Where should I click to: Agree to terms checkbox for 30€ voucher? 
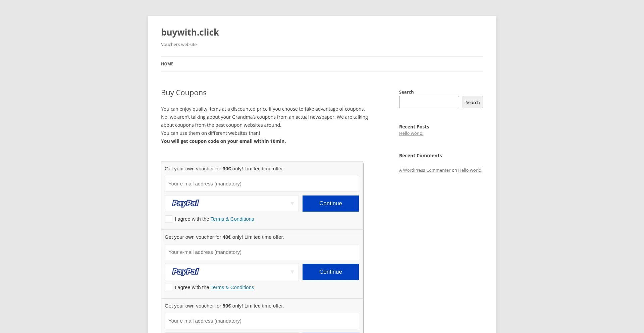(169, 219)
